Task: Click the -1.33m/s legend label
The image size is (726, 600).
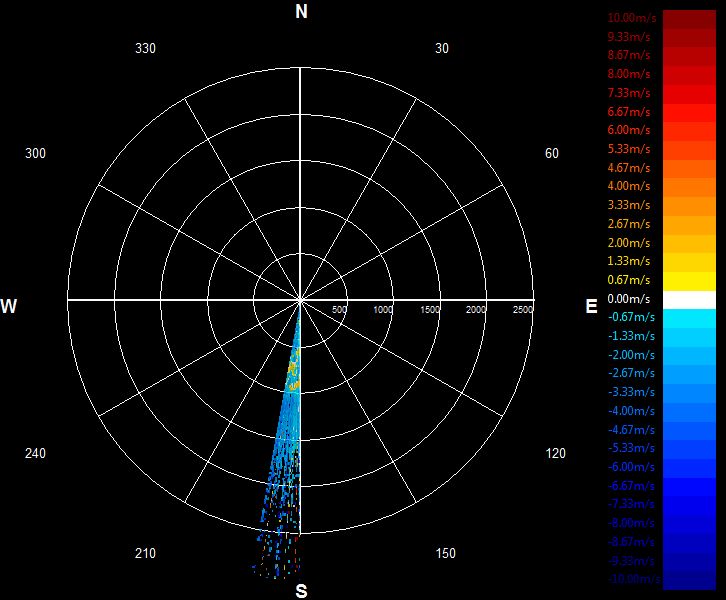Action: click(632, 336)
